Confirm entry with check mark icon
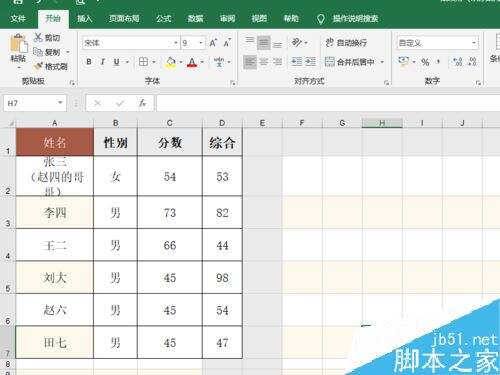The height and width of the screenshot is (375, 500). [120, 104]
